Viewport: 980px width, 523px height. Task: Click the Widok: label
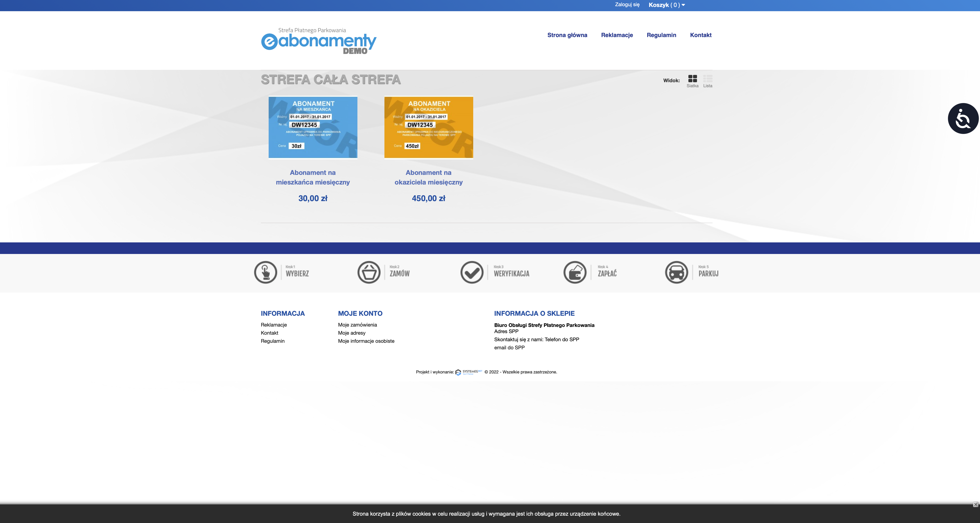pyautogui.click(x=671, y=80)
